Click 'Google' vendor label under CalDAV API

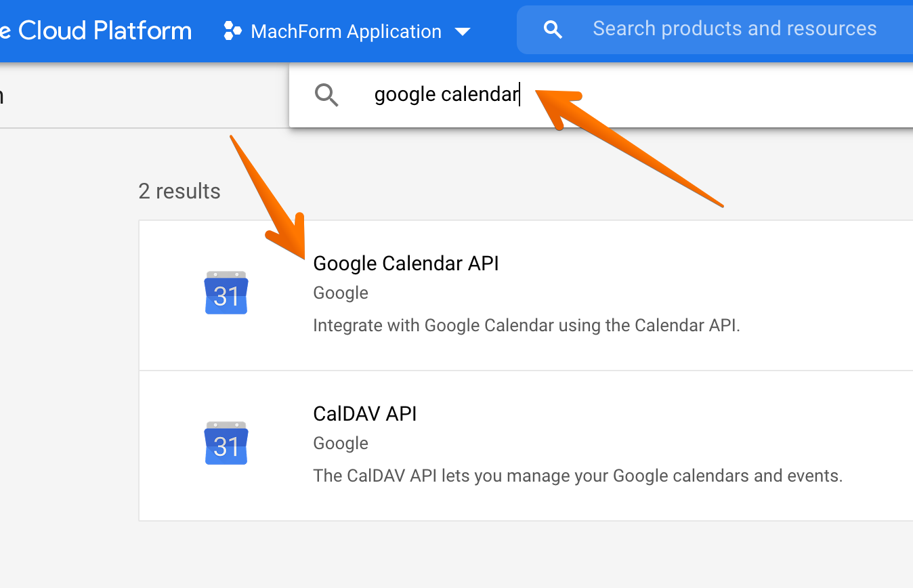[341, 444]
